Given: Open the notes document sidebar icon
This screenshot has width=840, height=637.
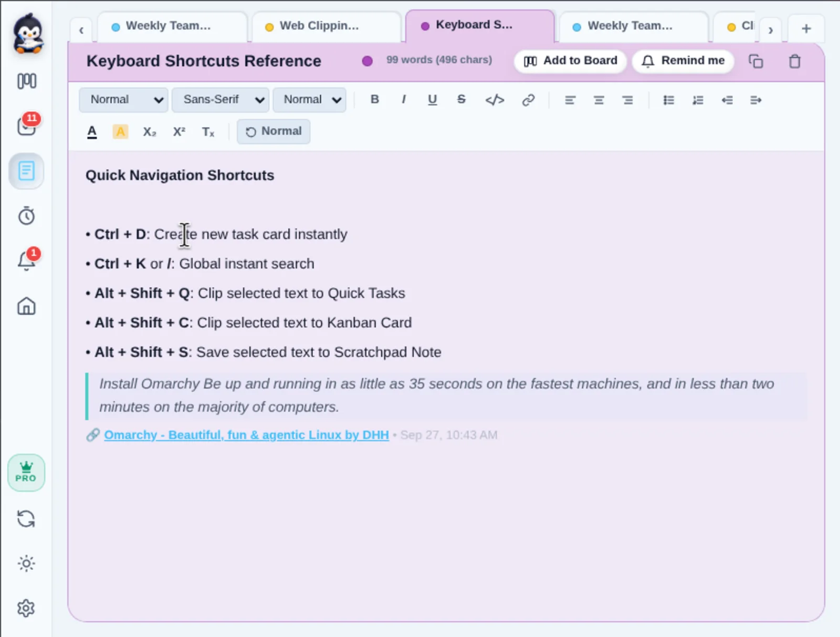Looking at the screenshot, I should (x=26, y=171).
